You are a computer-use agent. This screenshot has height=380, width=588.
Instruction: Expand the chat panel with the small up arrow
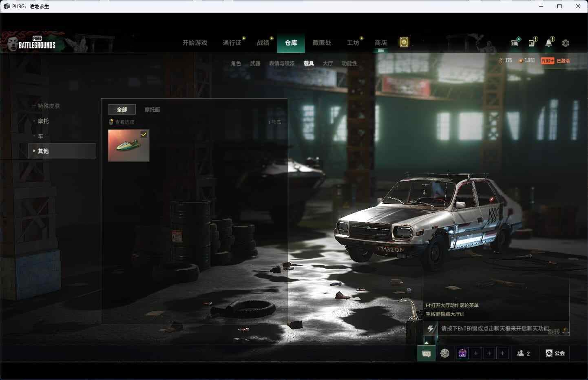click(x=427, y=342)
